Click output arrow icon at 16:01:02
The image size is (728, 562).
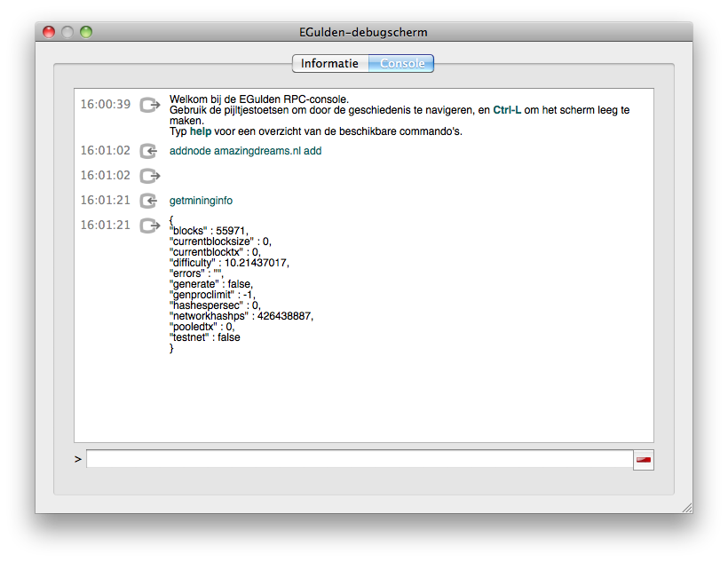(150, 176)
